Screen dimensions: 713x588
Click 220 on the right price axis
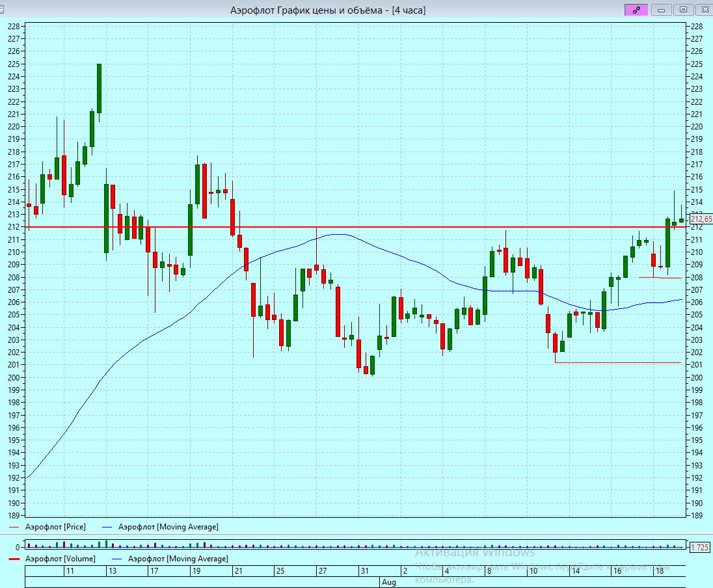pyautogui.click(x=697, y=127)
